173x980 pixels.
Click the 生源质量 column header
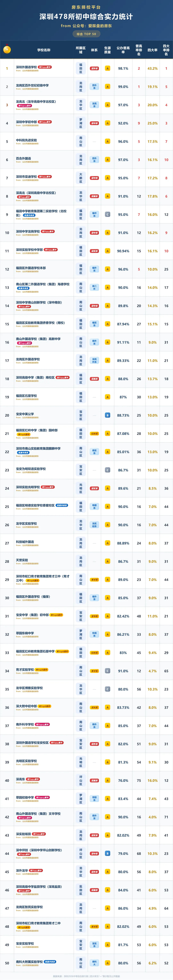107,50
